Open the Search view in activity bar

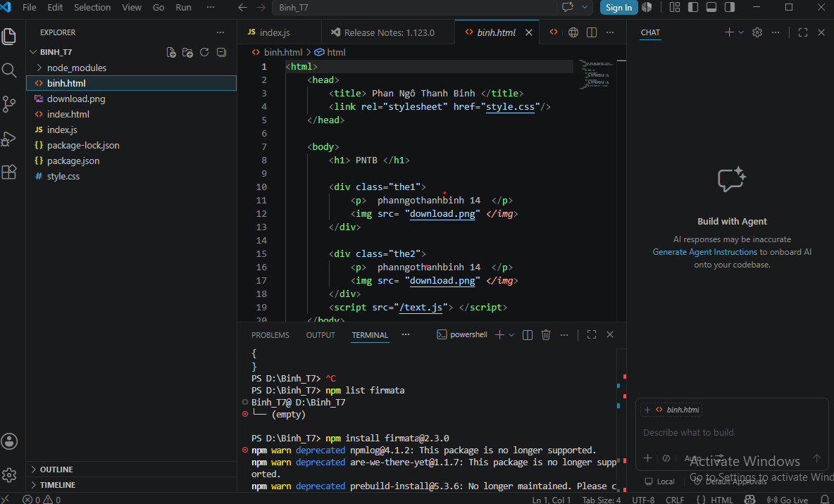pos(9,70)
